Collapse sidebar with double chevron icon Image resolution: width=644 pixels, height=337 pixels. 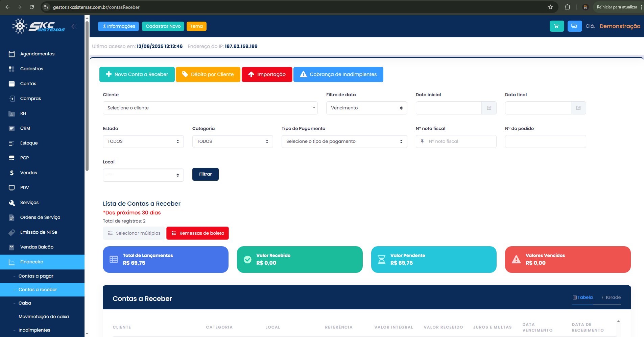coord(74,26)
